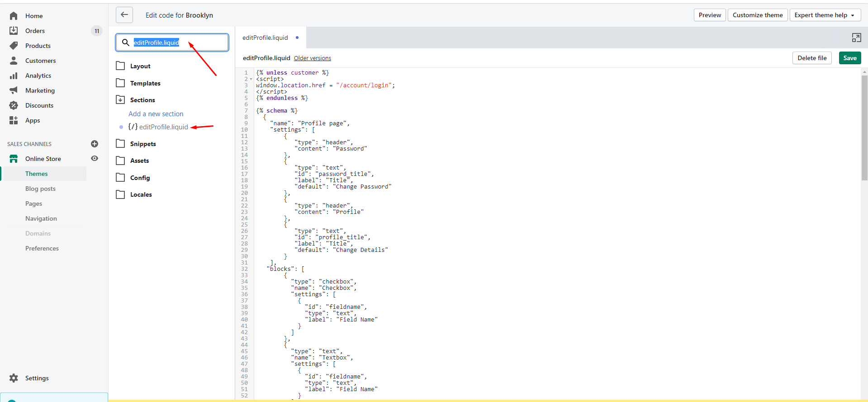Open Orders from the sidebar

coord(35,31)
